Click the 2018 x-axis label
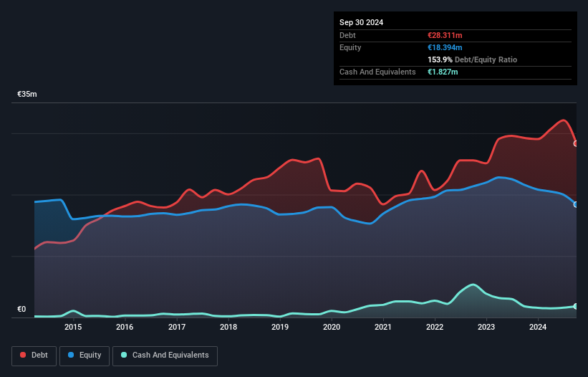Screen dimensions: 588x377 (x=228, y=327)
